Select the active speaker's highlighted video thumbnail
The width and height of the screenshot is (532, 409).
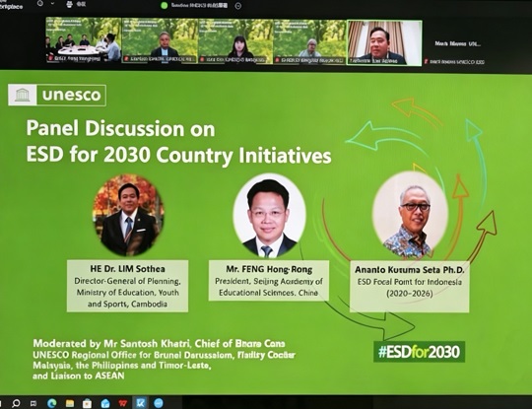click(x=384, y=42)
